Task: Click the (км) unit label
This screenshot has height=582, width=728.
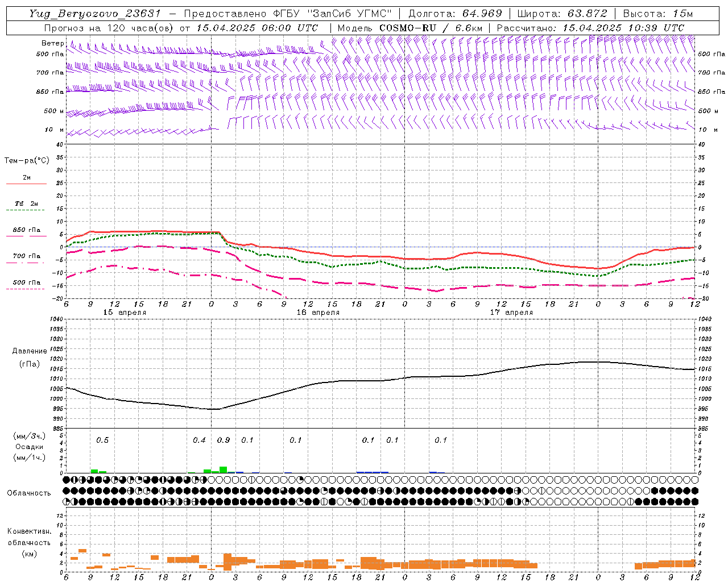Action: click(29, 554)
